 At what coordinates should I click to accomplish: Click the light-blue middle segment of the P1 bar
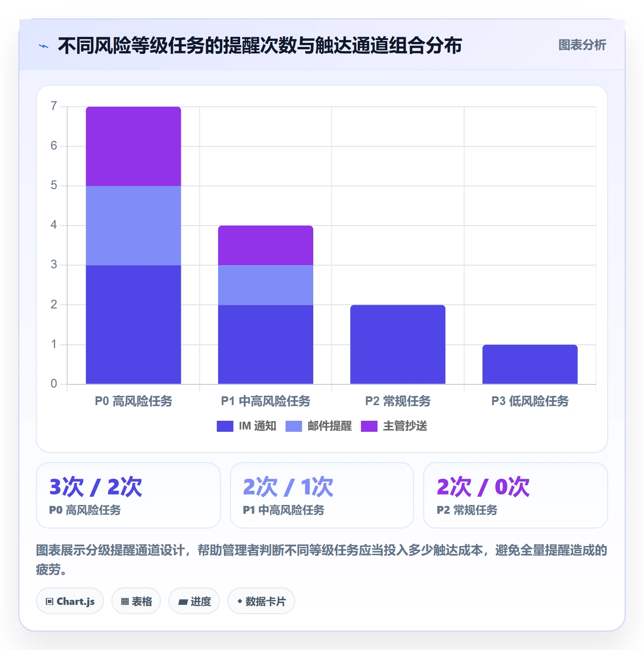pyautogui.click(x=265, y=285)
